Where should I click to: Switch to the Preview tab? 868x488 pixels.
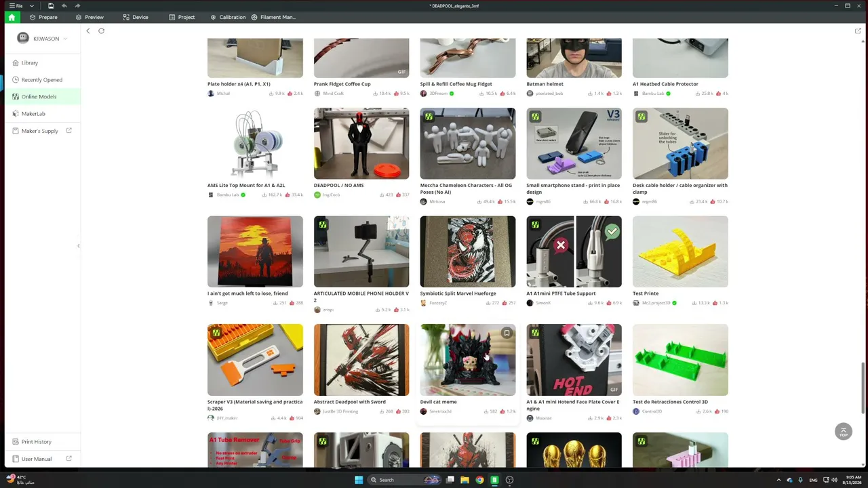pyautogui.click(x=90, y=17)
